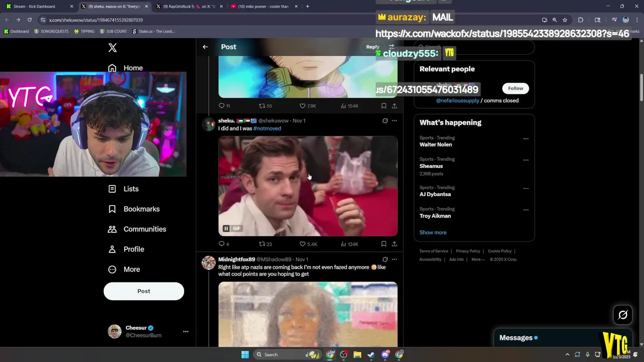This screenshot has height=362, width=644.
Task: Open more options for AJ Dybantsa trend
Action: click(x=526, y=189)
